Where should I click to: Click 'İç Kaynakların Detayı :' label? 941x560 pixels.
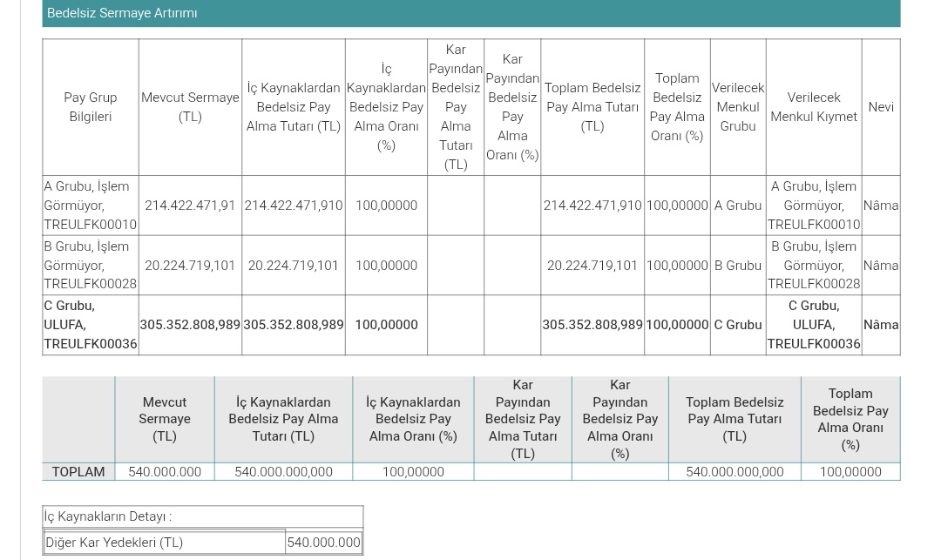coord(108,516)
